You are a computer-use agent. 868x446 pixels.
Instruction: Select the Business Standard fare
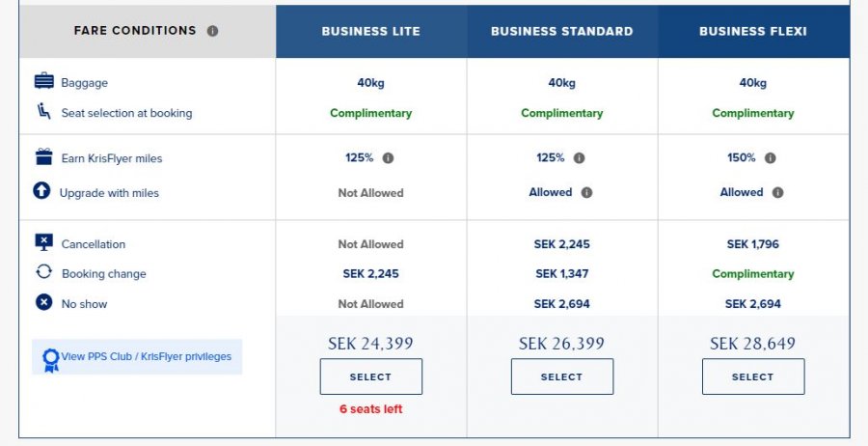(561, 376)
